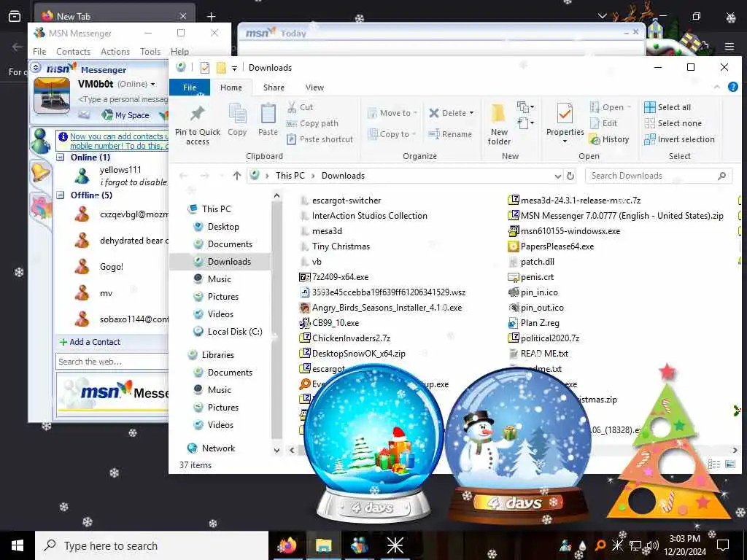The image size is (747, 560).
Task: Open the File tab in Explorer
Action: coord(190,87)
